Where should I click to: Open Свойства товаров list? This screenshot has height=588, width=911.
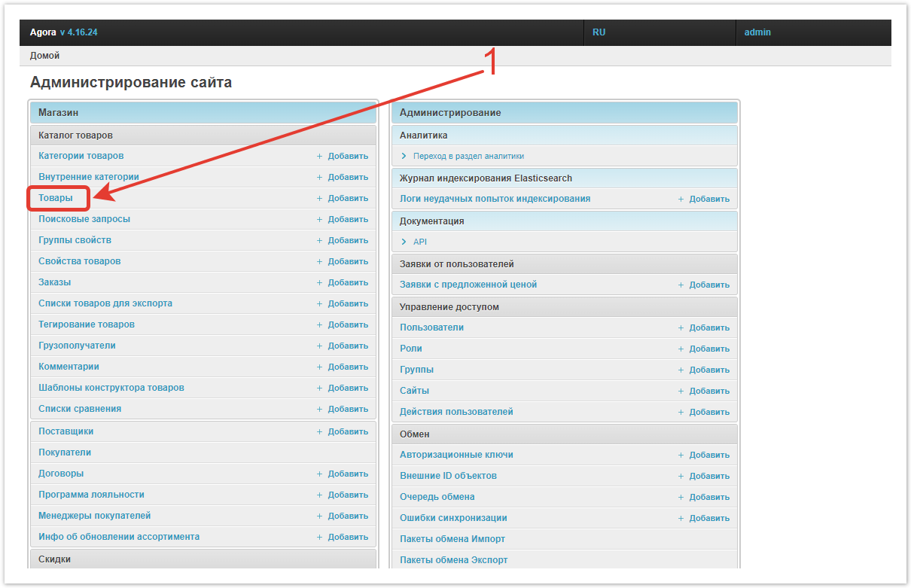tap(79, 261)
